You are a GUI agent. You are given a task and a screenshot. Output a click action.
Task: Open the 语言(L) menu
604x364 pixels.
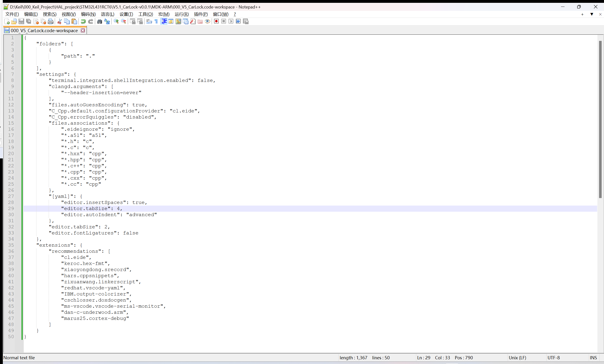[108, 14]
